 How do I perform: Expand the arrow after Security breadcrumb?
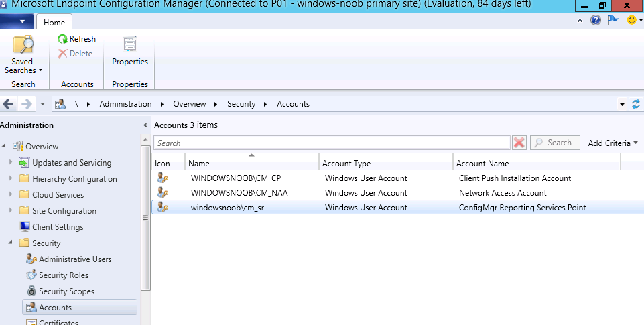[265, 105]
